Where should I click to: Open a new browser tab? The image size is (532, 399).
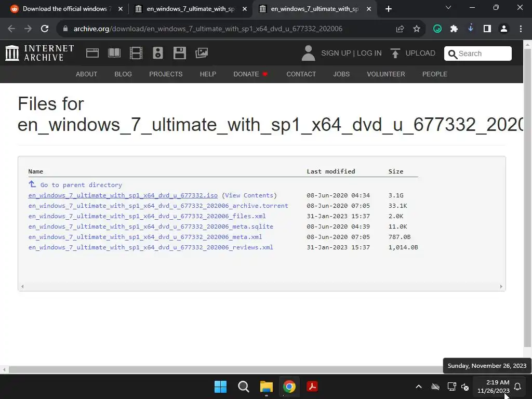(x=389, y=9)
